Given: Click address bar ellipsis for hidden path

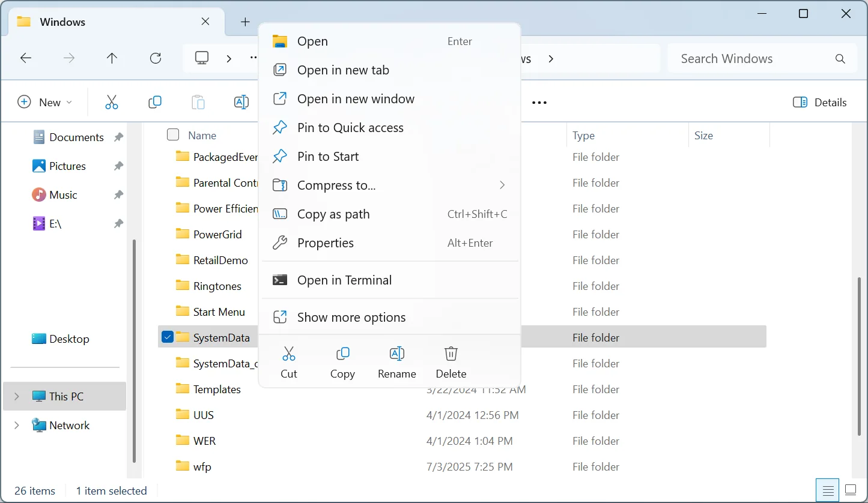Looking at the screenshot, I should point(254,58).
